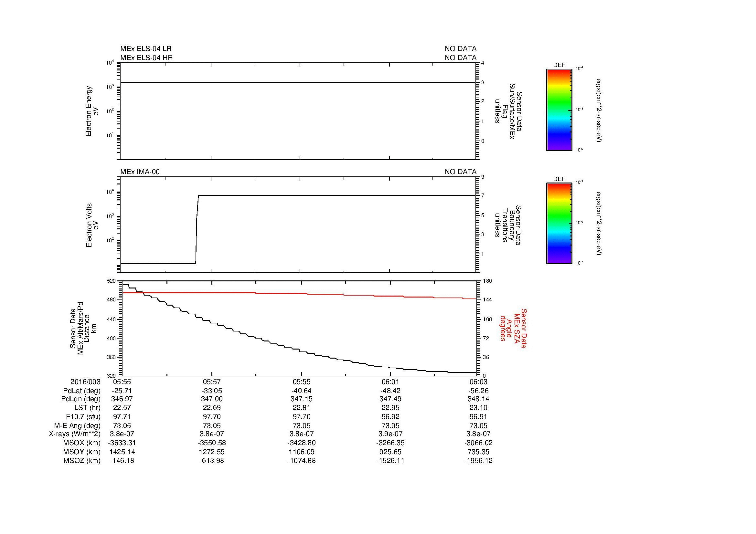This screenshot has width=756, height=534.
Task: Click the 'M-E Ang (deg)' row label
Action: click(x=78, y=426)
